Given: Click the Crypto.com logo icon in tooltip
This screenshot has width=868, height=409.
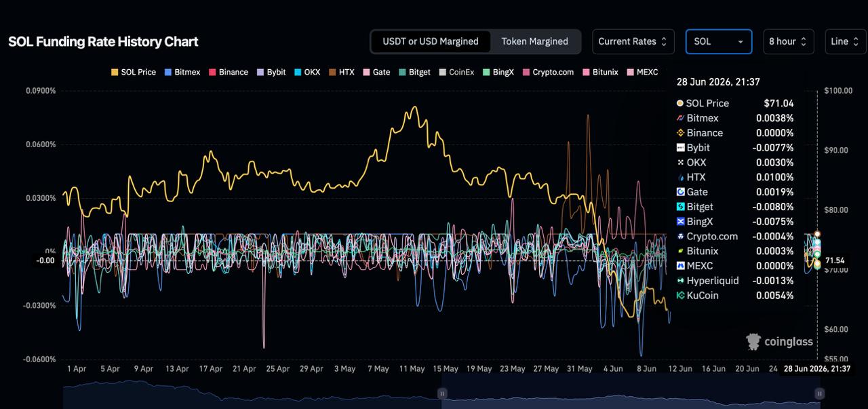Looking at the screenshot, I should [x=680, y=236].
